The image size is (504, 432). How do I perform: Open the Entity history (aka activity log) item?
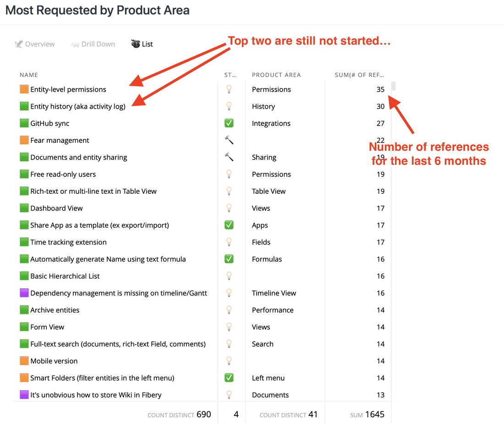point(77,106)
